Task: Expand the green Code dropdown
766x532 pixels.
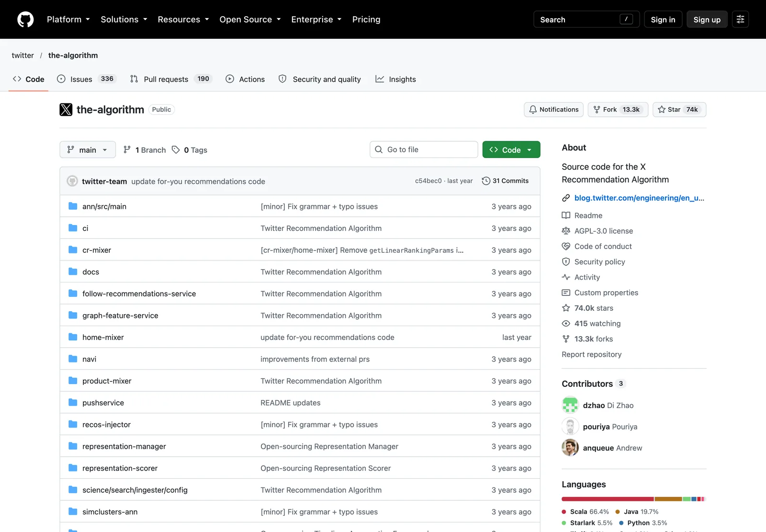Action: (511, 150)
